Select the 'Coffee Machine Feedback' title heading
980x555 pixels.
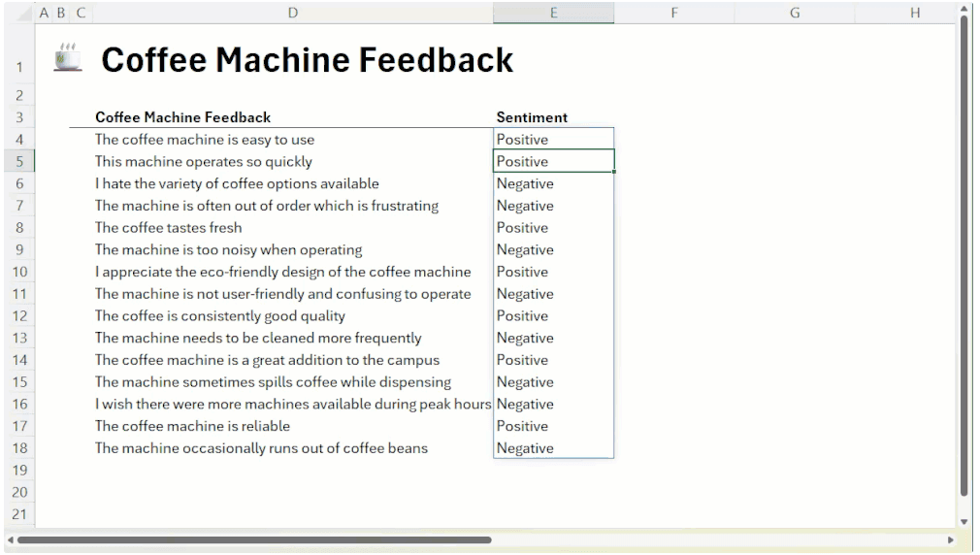(x=307, y=60)
